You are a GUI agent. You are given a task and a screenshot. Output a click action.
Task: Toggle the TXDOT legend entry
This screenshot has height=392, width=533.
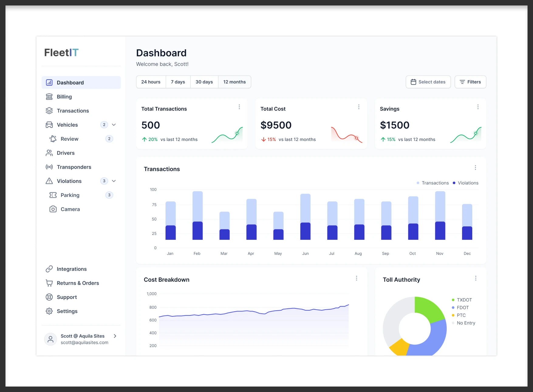coord(462,300)
